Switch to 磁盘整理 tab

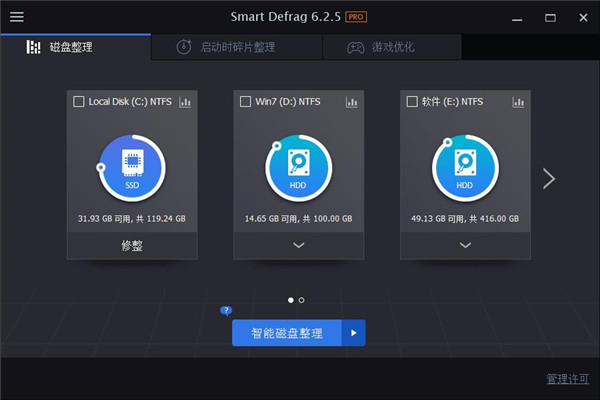tap(76, 47)
